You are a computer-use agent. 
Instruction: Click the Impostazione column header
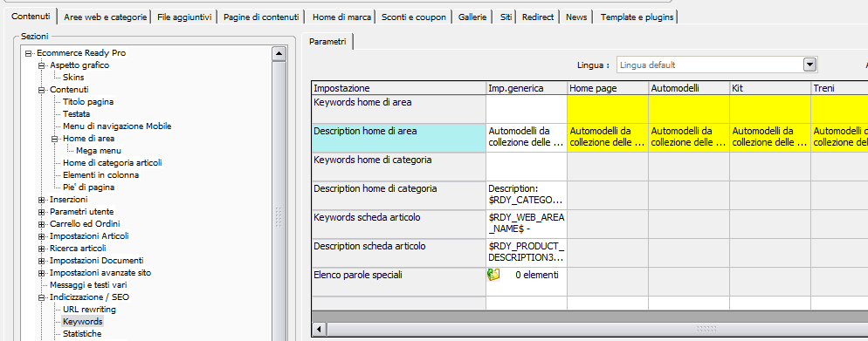(x=398, y=88)
